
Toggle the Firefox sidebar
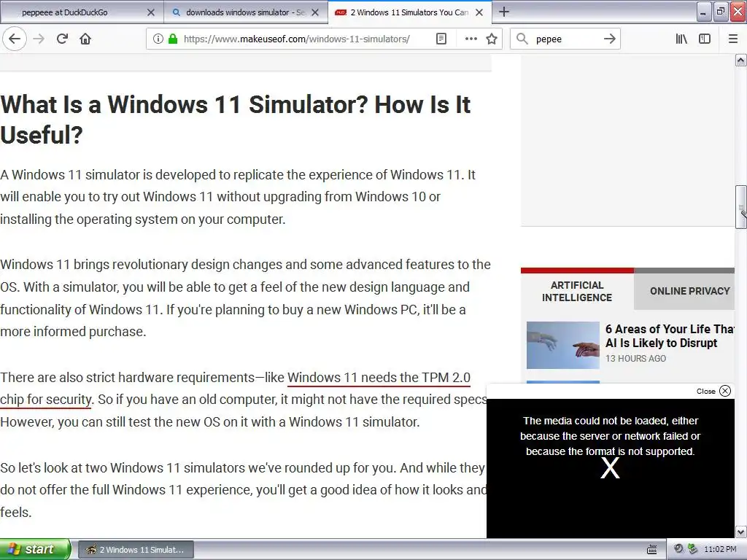pyautogui.click(x=705, y=39)
